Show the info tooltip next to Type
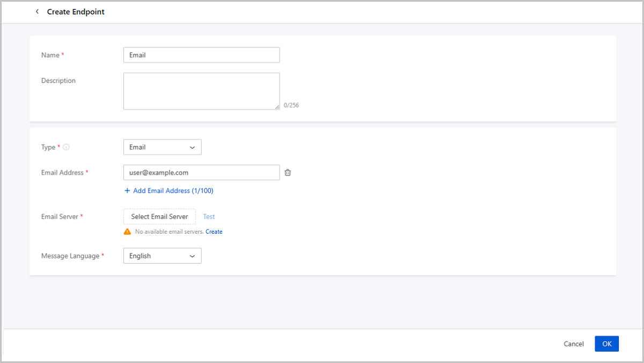 (x=67, y=147)
